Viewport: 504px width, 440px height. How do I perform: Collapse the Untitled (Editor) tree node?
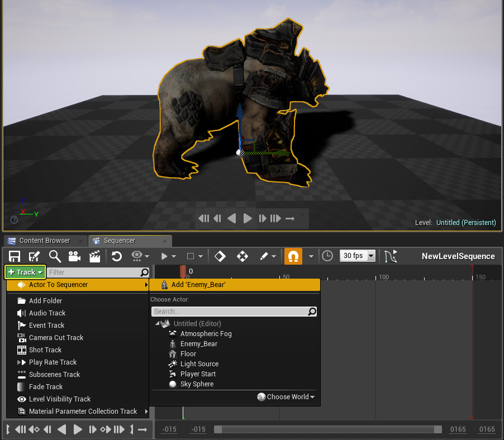157,323
